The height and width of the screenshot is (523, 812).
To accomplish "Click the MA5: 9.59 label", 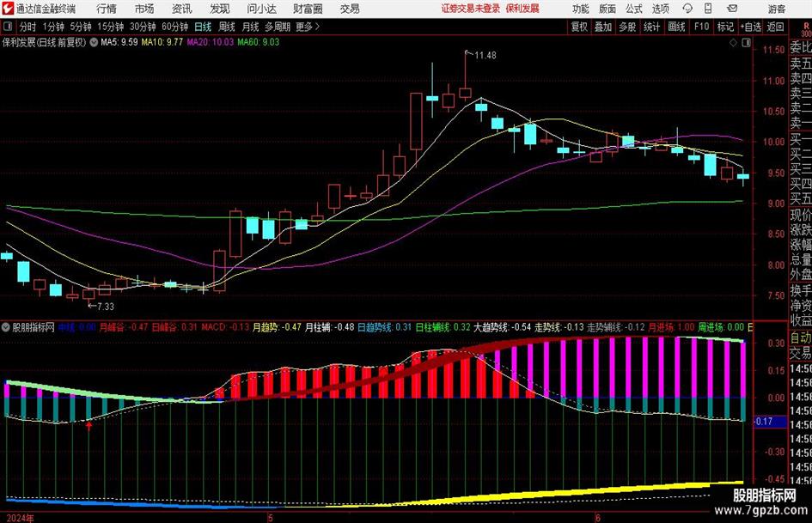I will pos(119,42).
